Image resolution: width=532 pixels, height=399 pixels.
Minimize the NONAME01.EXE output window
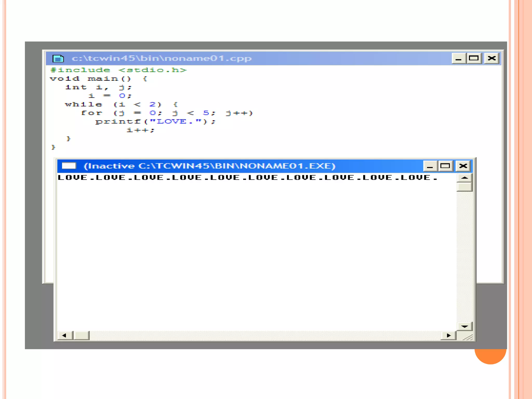(x=430, y=166)
